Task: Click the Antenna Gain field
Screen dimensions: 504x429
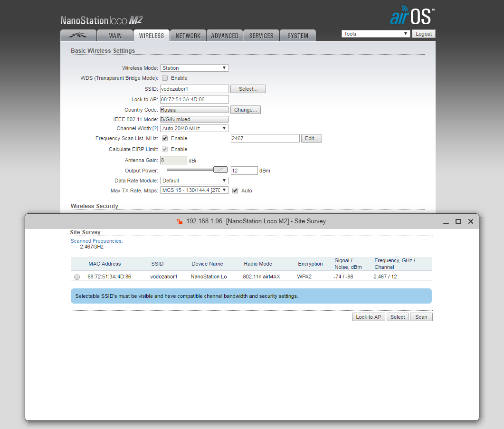Action: point(173,160)
